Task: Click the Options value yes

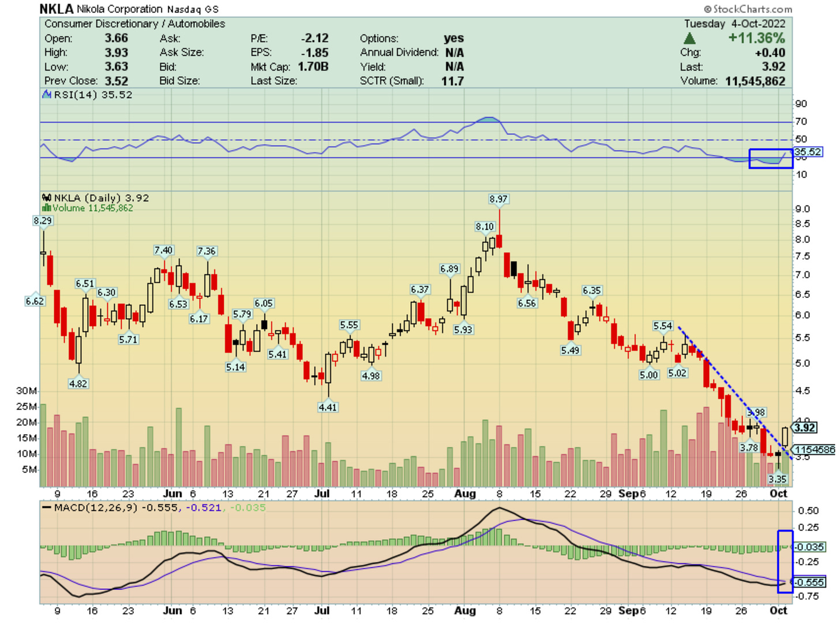Action: pyautogui.click(x=454, y=38)
